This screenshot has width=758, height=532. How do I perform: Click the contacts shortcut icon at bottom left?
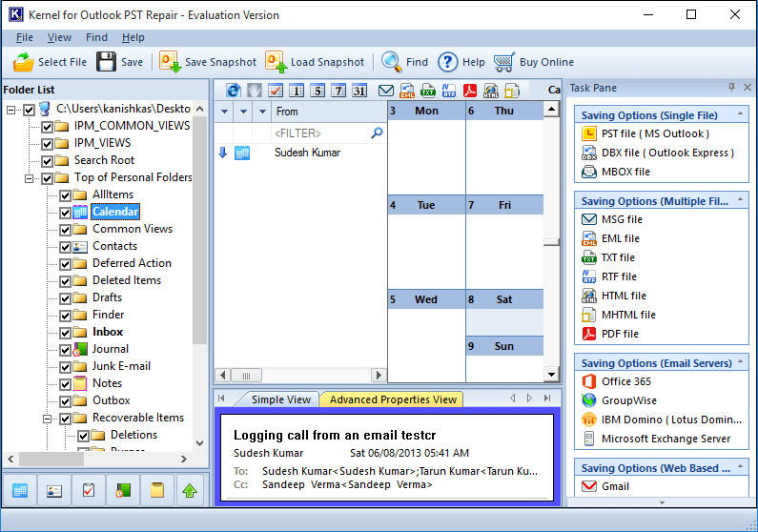point(54,490)
